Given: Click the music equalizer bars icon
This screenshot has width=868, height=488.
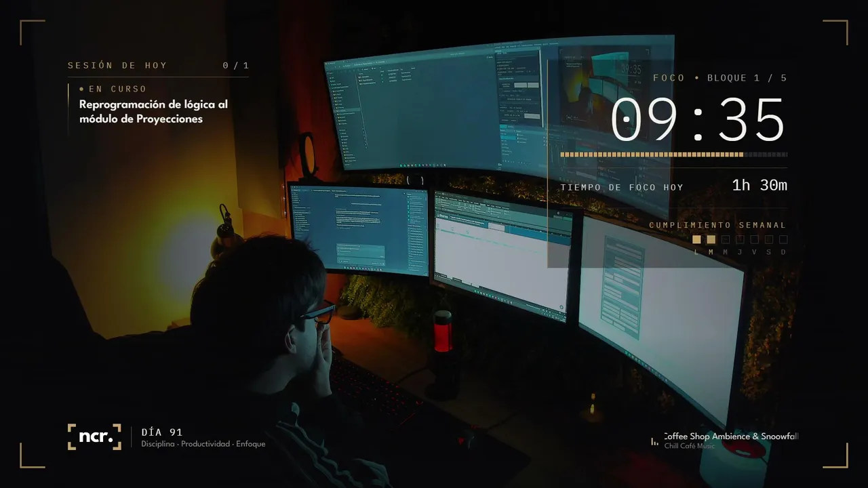Looking at the screenshot, I should tap(654, 441).
